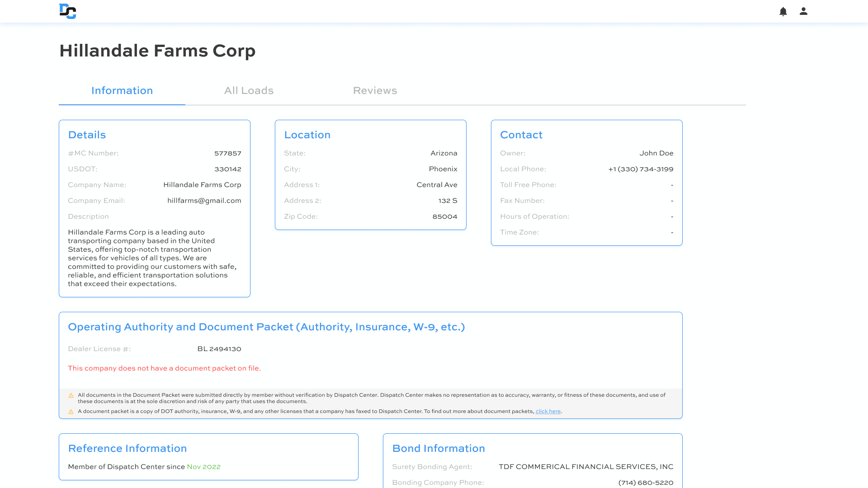
Task: Open the user account profile icon
Action: tap(803, 11)
